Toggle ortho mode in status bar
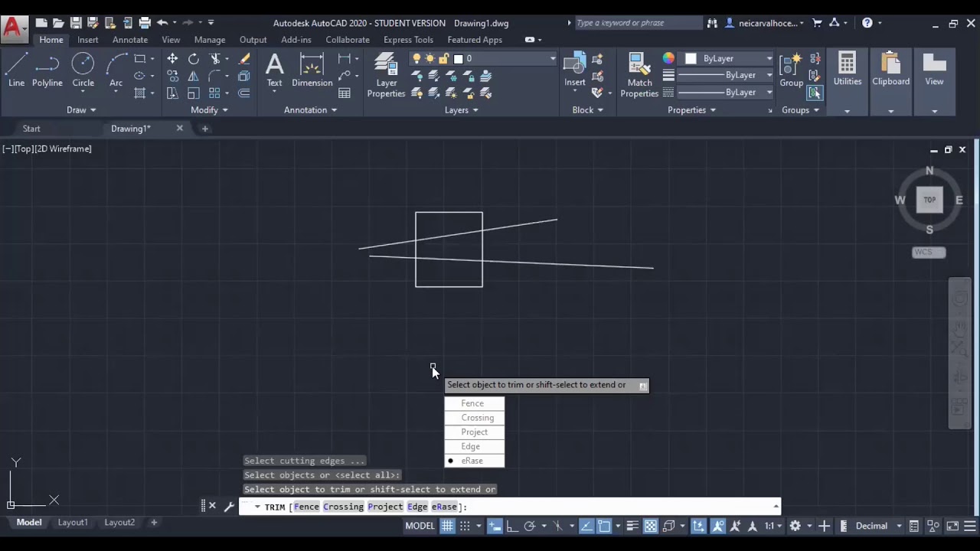This screenshot has height=551, width=980. pos(512,526)
